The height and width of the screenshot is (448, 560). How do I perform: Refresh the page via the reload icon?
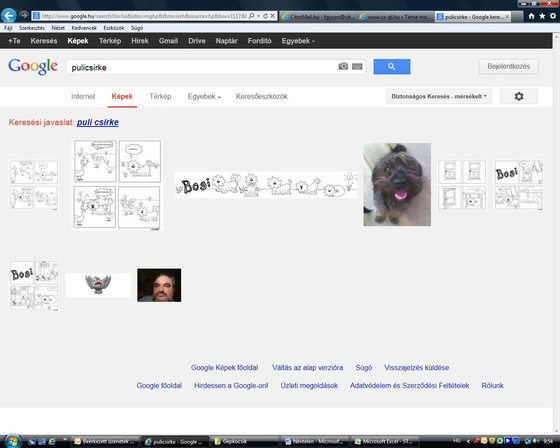pyautogui.click(x=265, y=16)
